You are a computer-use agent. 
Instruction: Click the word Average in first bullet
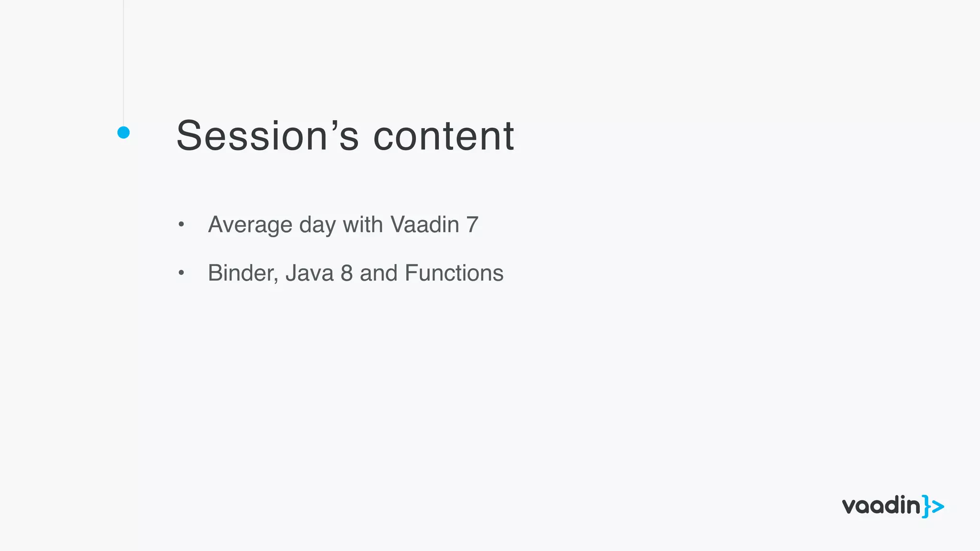(x=250, y=224)
